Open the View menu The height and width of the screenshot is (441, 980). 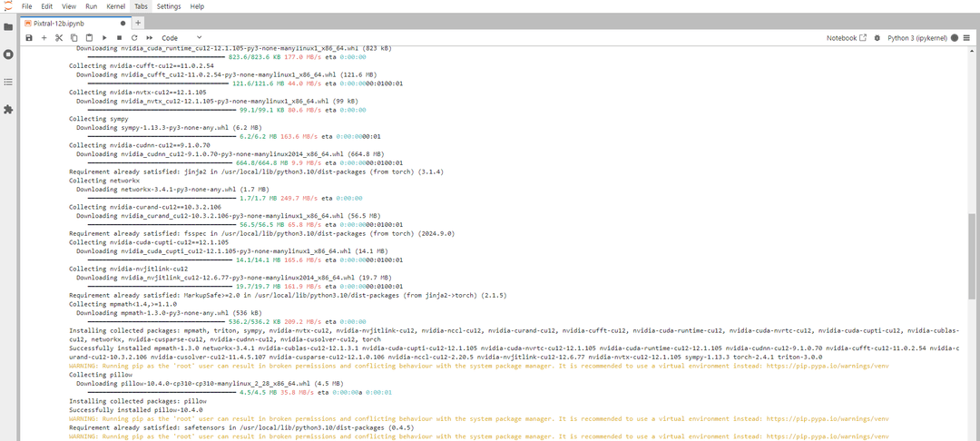click(x=69, y=6)
